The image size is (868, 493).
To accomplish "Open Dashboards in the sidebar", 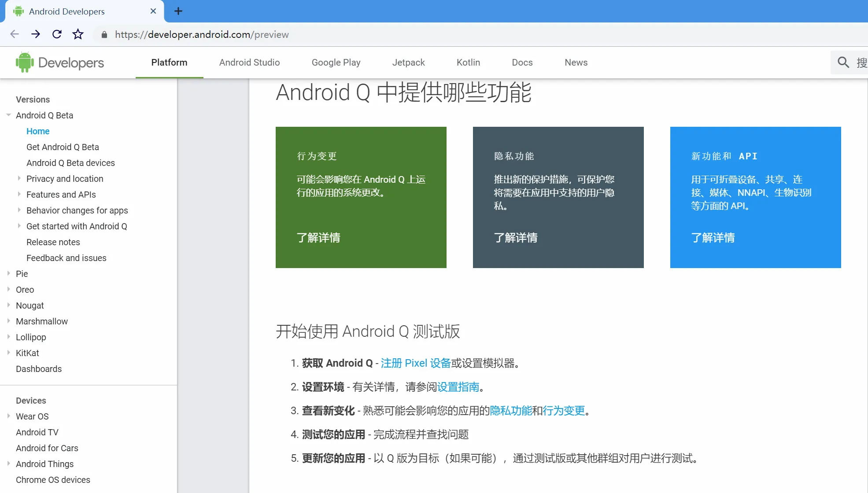I will click(x=39, y=369).
